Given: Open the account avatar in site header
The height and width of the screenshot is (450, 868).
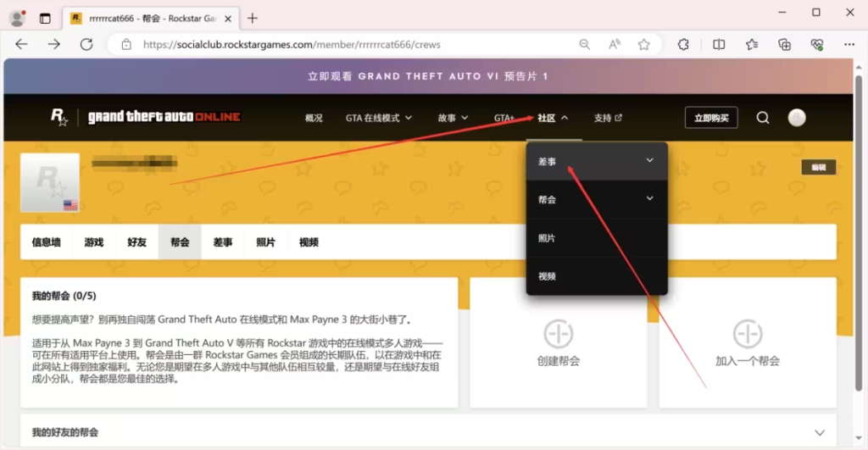Looking at the screenshot, I should click(x=797, y=117).
